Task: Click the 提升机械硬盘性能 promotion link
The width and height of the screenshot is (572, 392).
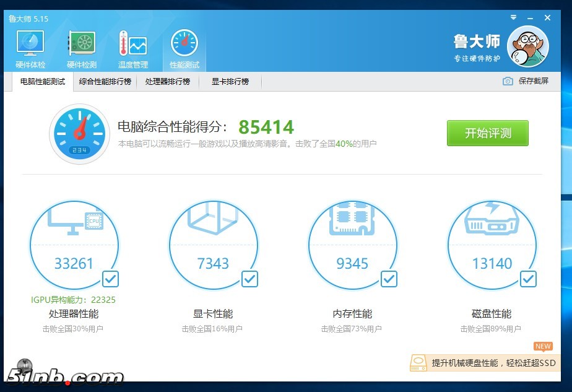Action: pyautogui.click(x=493, y=363)
